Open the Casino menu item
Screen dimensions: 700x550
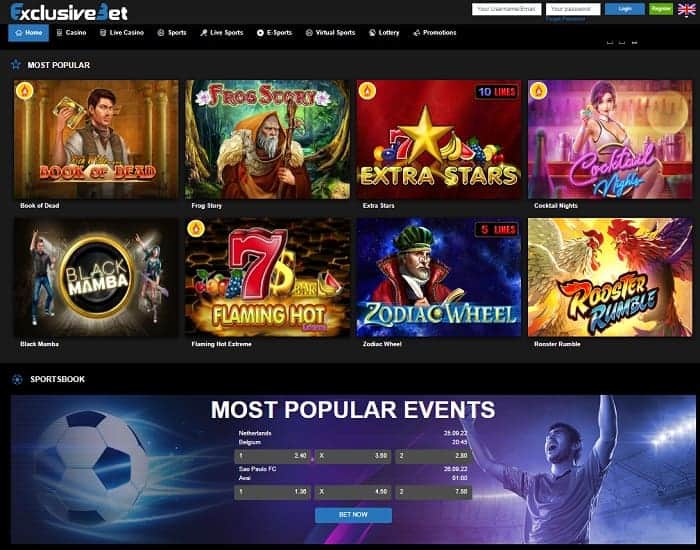click(x=71, y=33)
